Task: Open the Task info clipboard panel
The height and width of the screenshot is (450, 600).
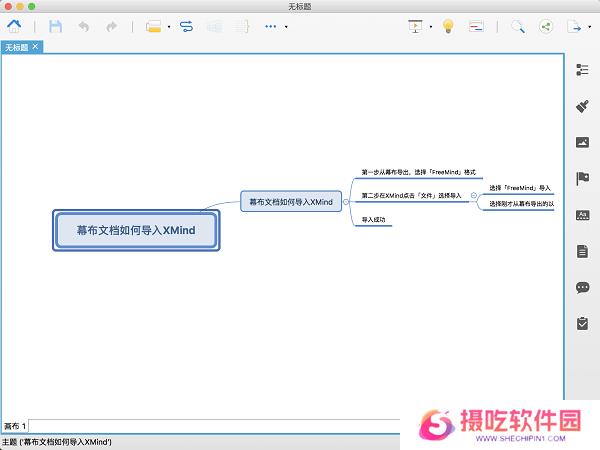Action: (x=582, y=324)
